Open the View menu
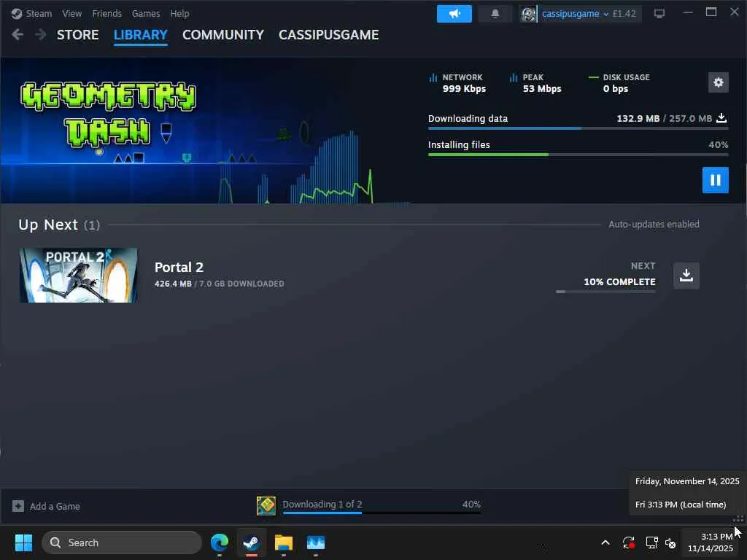Image resolution: width=747 pixels, height=560 pixels. (x=72, y=13)
